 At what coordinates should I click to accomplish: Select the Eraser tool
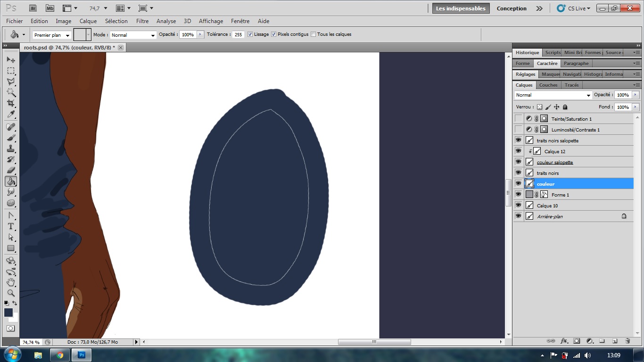point(11,170)
